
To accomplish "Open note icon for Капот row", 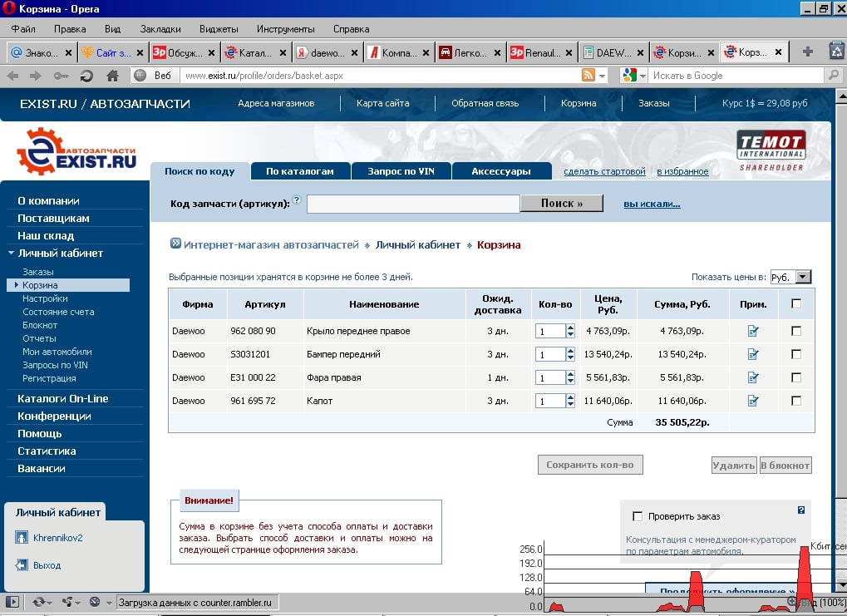I will tap(753, 401).
